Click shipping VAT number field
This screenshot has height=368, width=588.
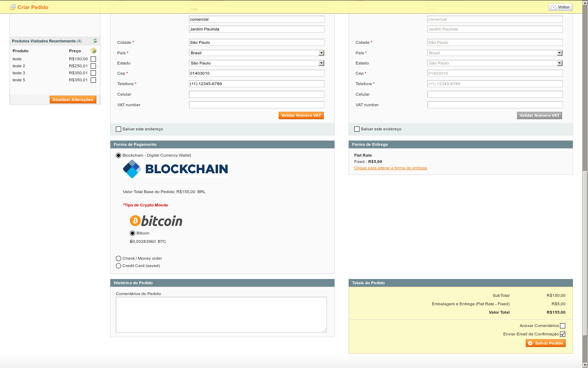495,105
